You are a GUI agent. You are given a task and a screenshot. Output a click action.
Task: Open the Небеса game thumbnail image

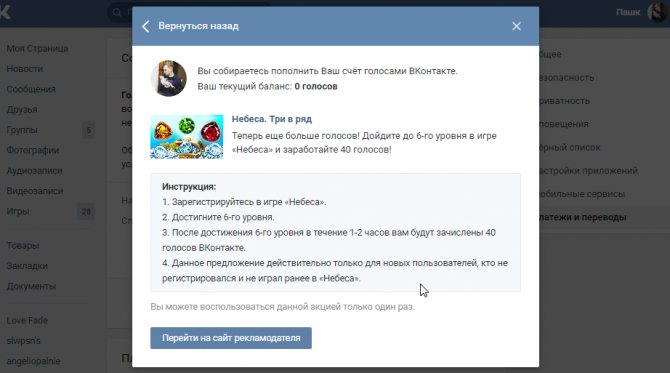click(187, 137)
